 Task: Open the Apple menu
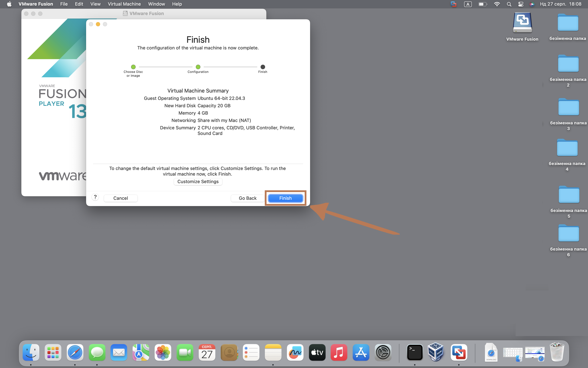click(x=9, y=4)
